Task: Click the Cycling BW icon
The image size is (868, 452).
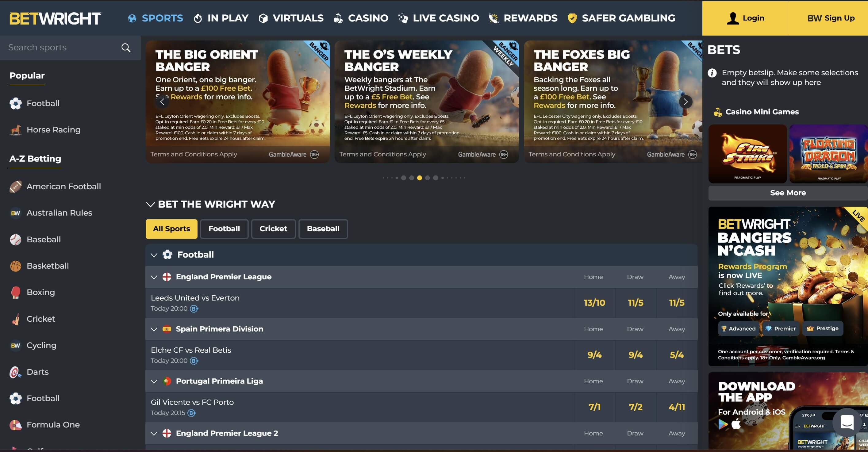Action: click(16, 345)
